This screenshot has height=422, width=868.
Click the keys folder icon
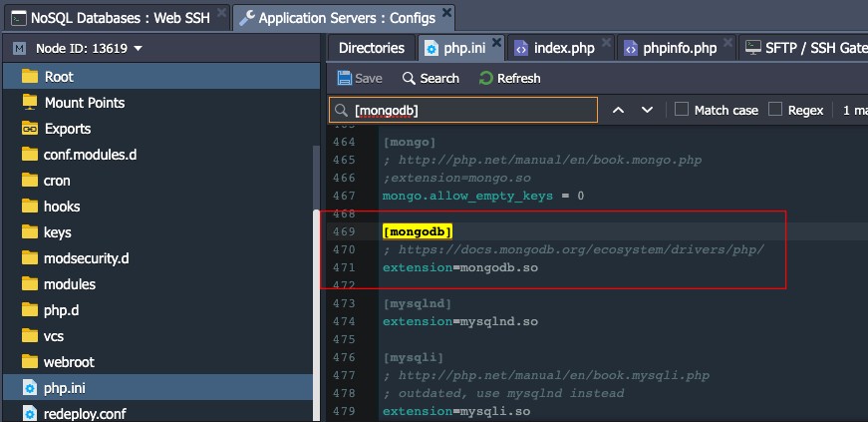pyautogui.click(x=30, y=231)
